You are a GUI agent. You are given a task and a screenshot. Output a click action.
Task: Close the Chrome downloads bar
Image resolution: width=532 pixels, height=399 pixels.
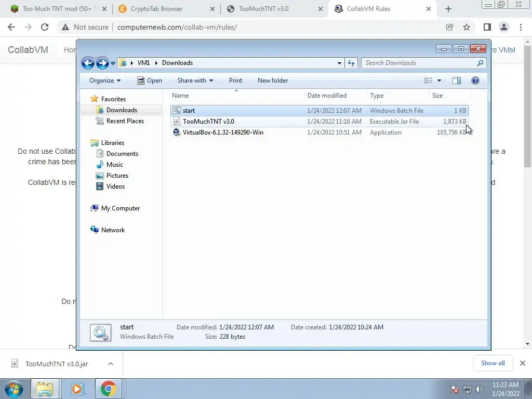coord(523,363)
